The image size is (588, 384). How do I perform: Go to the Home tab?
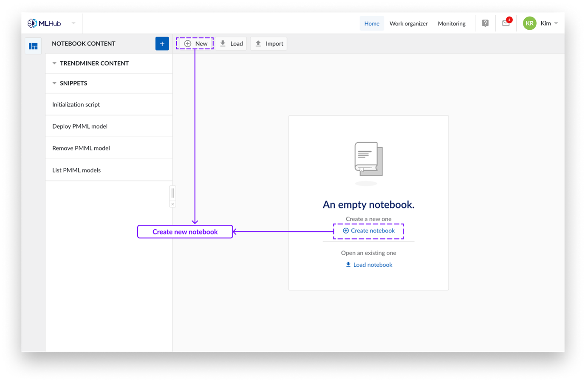pyautogui.click(x=372, y=23)
